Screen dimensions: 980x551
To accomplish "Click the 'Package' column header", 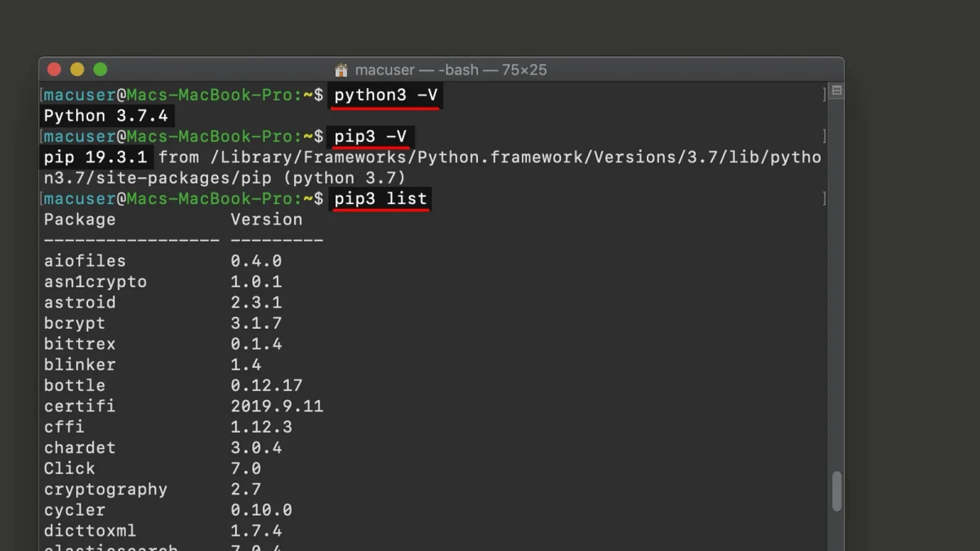I will coord(80,220).
